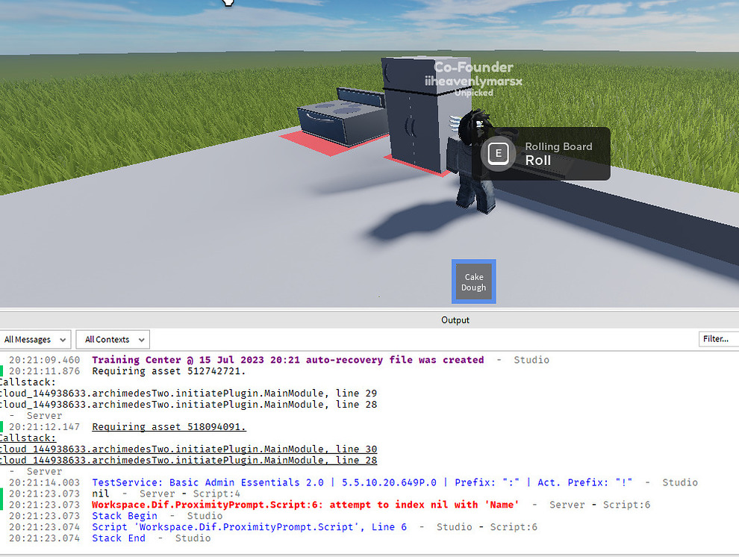Open the All Contexts dropdown
This screenshot has height=560, width=739.
[x=112, y=339]
